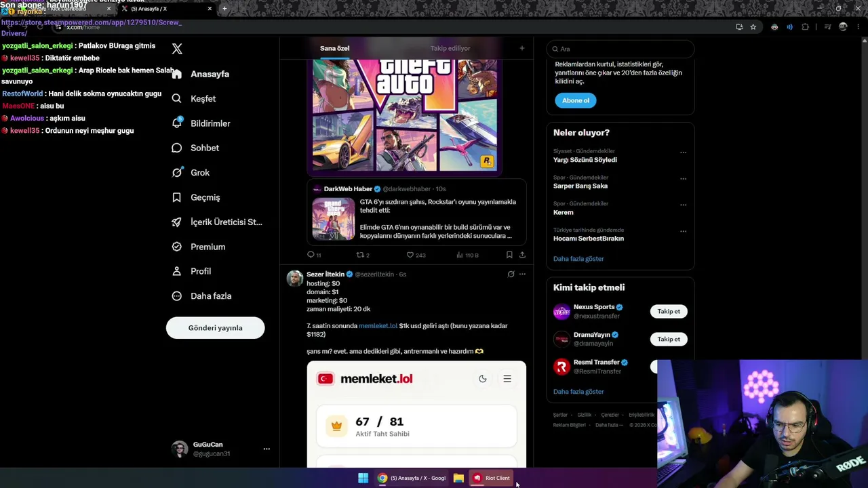Click GuGuCan profile avatar
This screenshot has width=868, height=488.
(180, 449)
